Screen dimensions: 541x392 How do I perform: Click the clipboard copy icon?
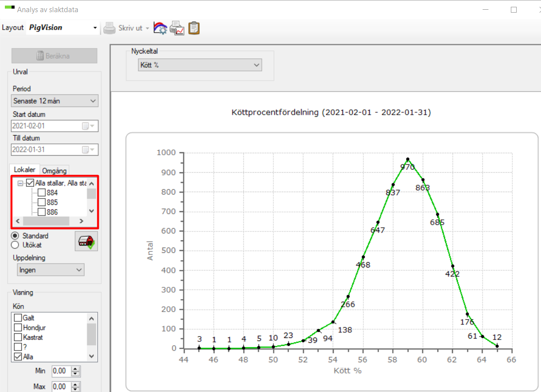(x=194, y=28)
